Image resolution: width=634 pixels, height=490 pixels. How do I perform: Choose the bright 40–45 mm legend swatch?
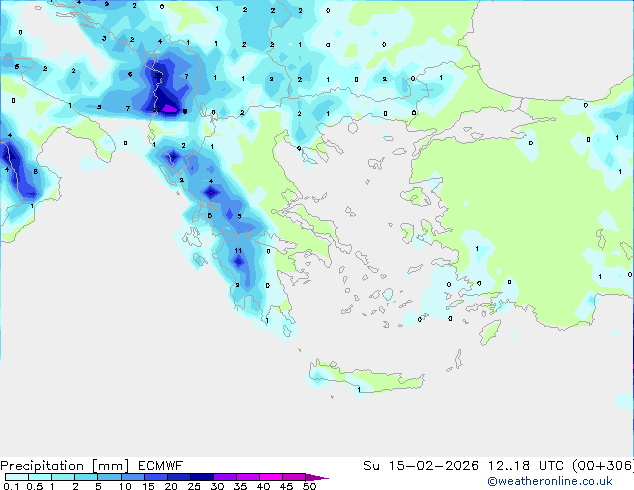tap(271, 477)
